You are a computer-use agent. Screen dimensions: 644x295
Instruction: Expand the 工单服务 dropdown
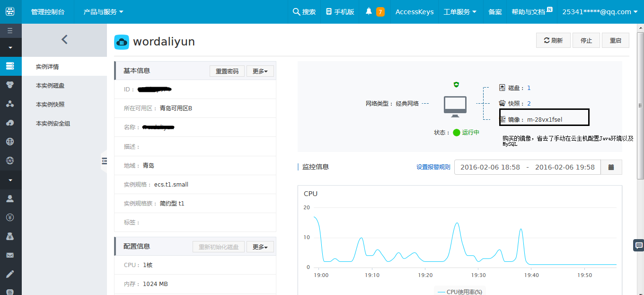coord(460,12)
